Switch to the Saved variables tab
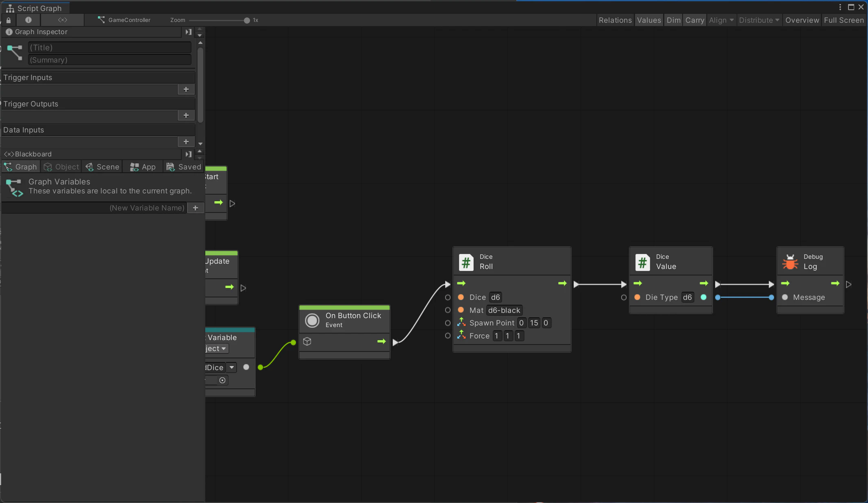The image size is (868, 503). (x=184, y=167)
